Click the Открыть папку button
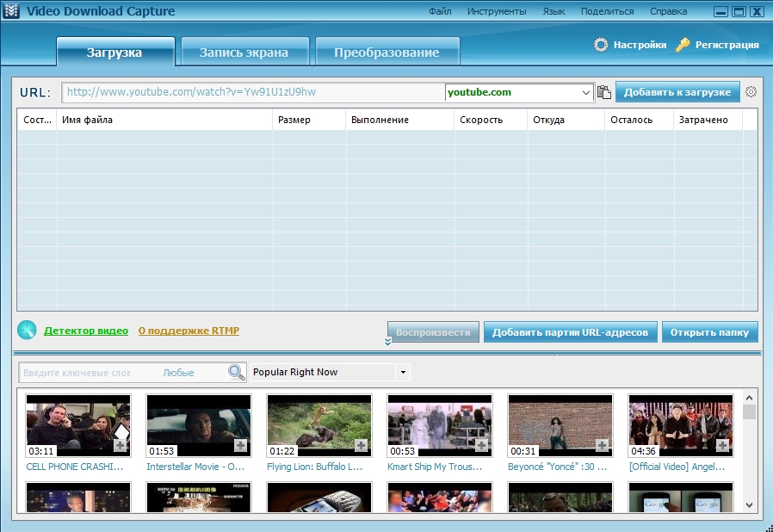Image resolution: width=773 pixels, height=532 pixels. click(709, 332)
